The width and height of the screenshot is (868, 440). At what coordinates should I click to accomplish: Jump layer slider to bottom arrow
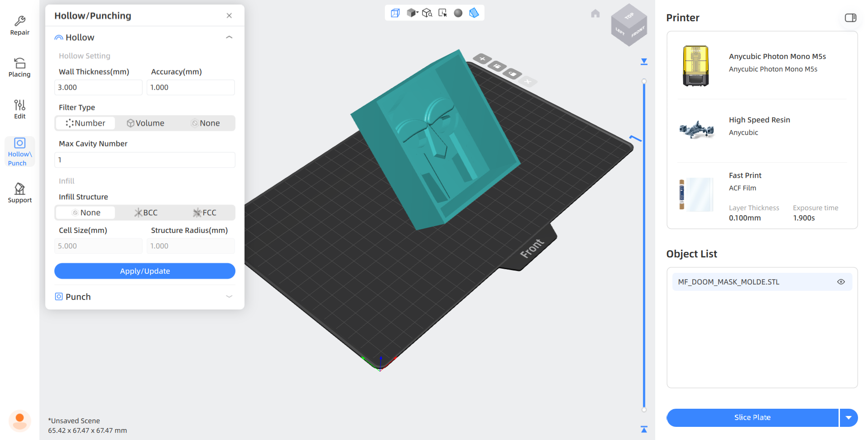[644, 429]
